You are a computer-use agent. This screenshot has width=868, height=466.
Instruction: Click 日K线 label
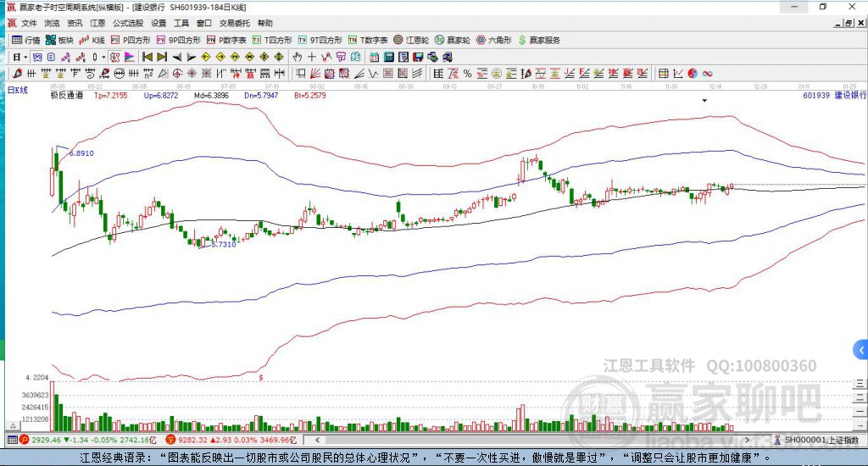pos(17,90)
